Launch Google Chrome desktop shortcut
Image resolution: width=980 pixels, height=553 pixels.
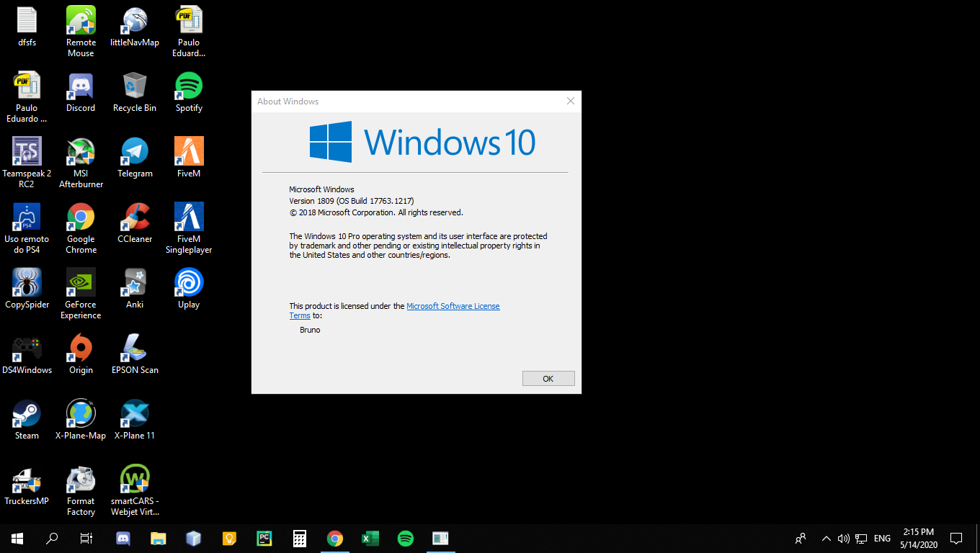[x=81, y=228]
